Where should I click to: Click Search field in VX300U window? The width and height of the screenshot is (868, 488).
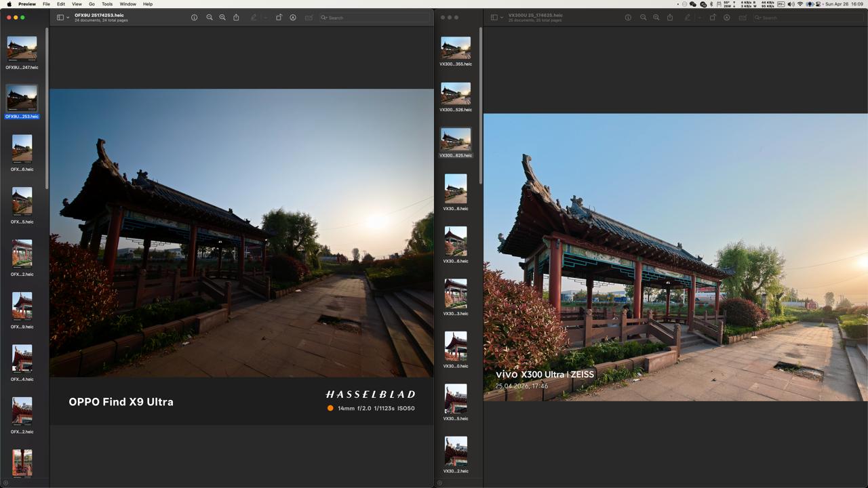click(808, 18)
